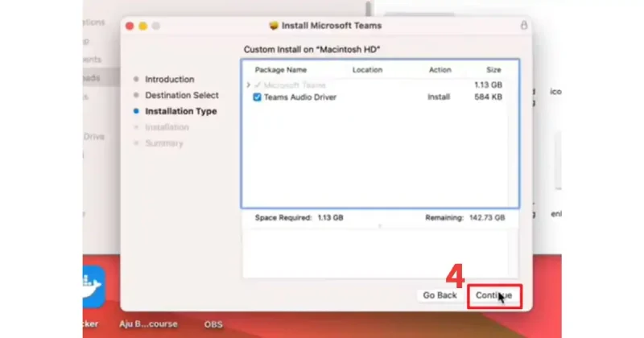Click the Introduction step in sidebar
Image resolution: width=644 pixels, height=338 pixels.
(x=170, y=79)
